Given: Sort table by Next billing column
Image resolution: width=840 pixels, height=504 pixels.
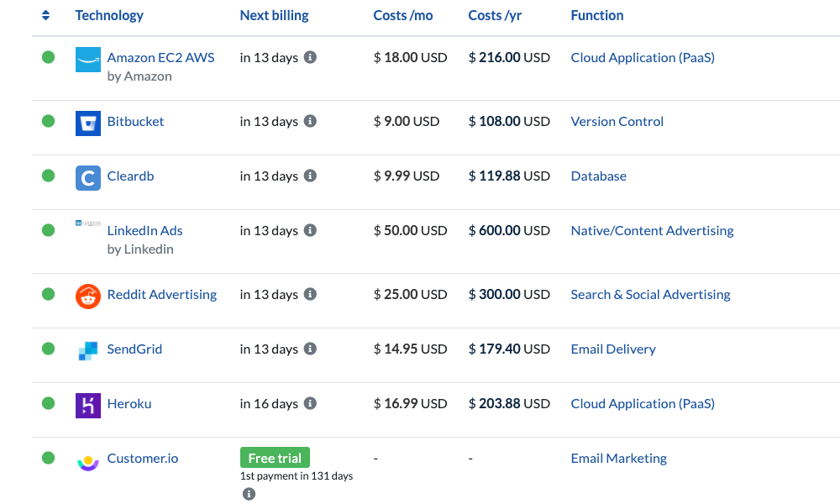Looking at the screenshot, I should tap(275, 15).
